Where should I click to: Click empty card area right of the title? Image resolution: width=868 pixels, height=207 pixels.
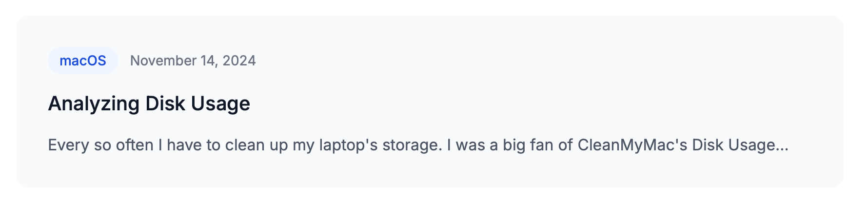tap(536, 103)
